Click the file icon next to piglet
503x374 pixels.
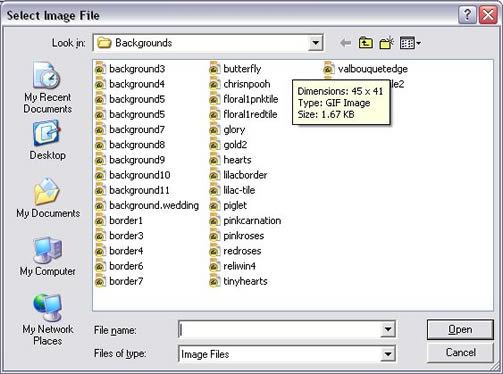214,205
